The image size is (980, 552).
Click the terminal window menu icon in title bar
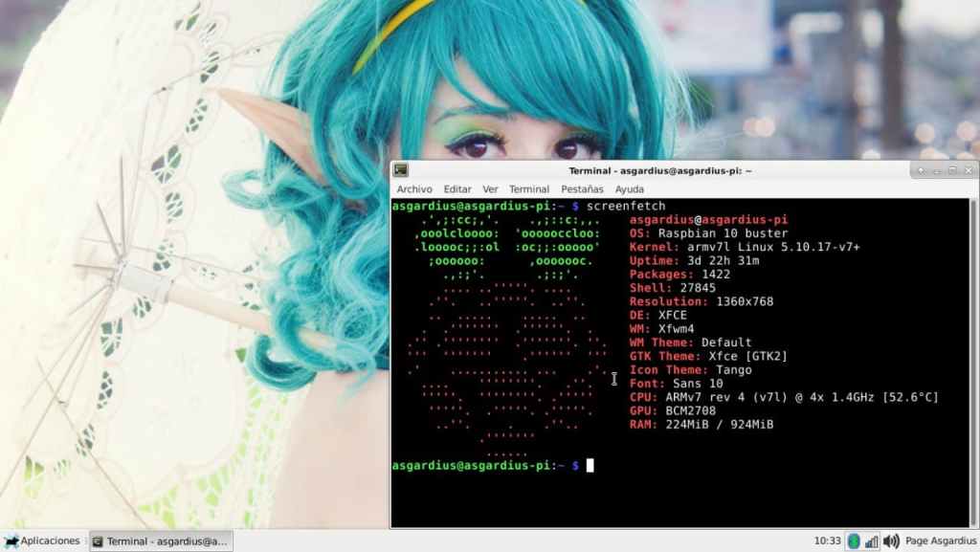click(401, 170)
